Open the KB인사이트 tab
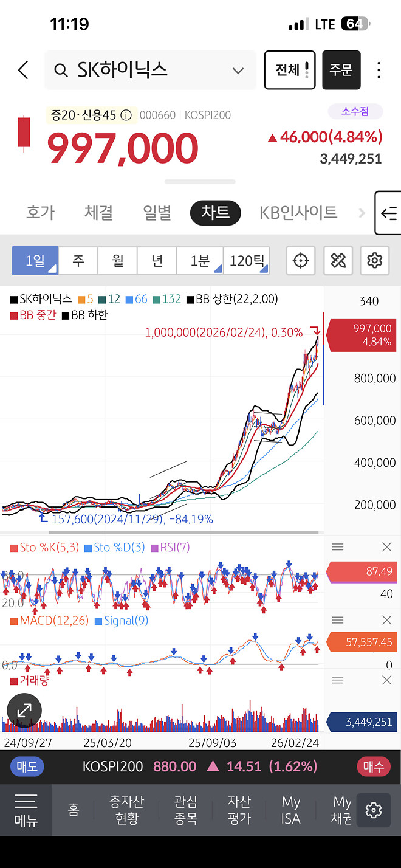The height and width of the screenshot is (868, 401). click(x=298, y=213)
